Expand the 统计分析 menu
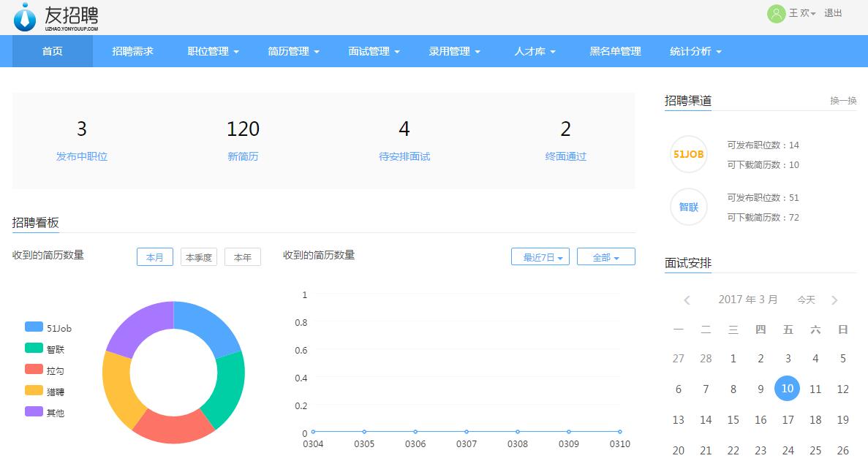 point(695,51)
